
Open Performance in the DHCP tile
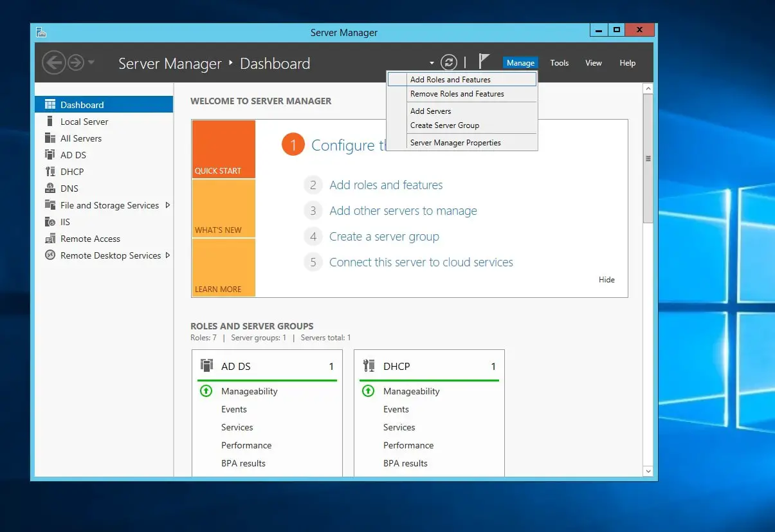coord(408,445)
